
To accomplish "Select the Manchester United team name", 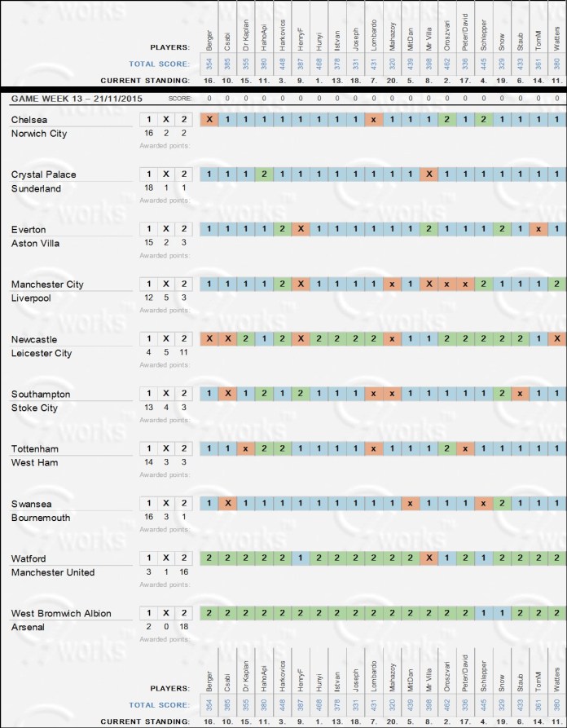I will 53,572.
